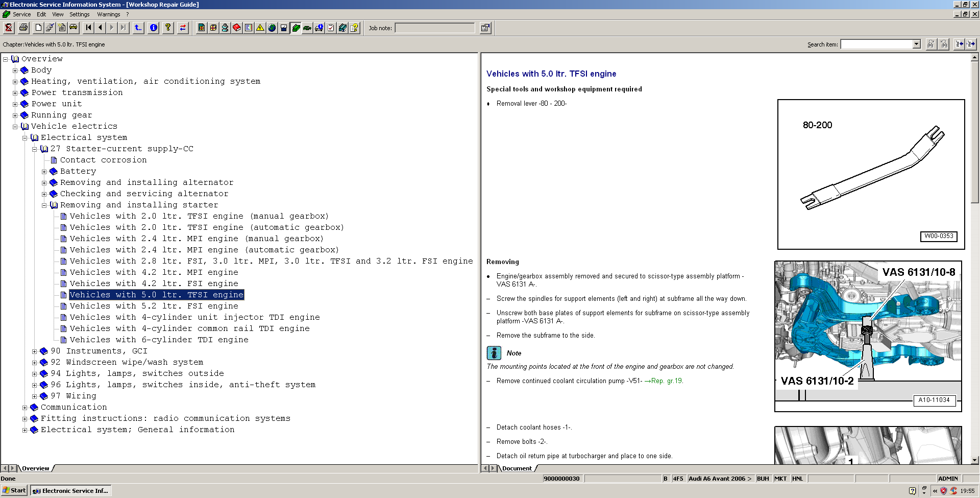The width and height of the screenshot is (980, 498).
Task: Click the document pane vertical scrollbar down arrow
Action: click(975, 460)
